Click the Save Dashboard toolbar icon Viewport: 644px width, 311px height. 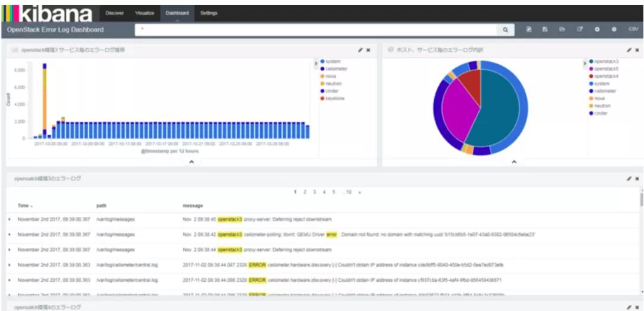coord(544,30)
